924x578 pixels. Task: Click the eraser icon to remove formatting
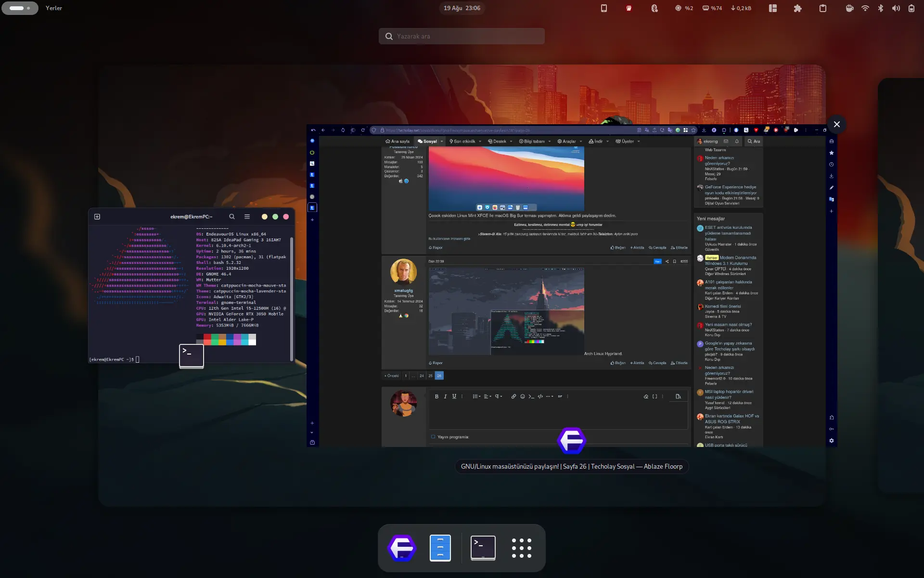646,396
